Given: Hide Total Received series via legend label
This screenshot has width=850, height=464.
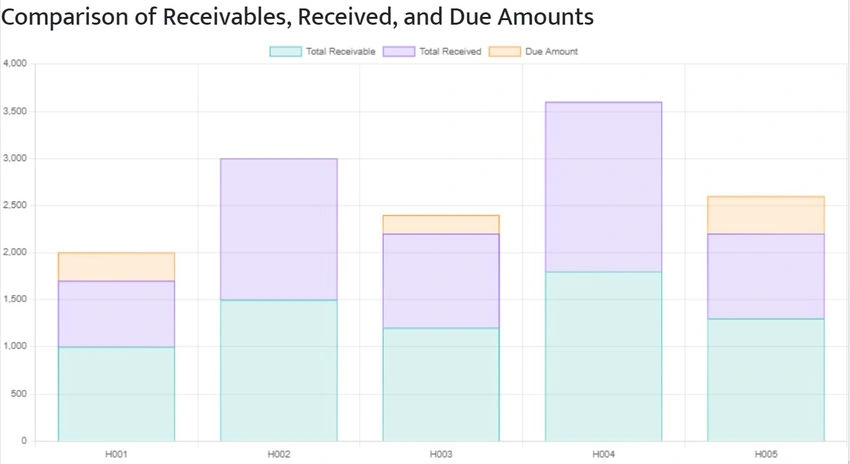Looking at the screenshot, I should pyautogui.click(x=450, y=51).
